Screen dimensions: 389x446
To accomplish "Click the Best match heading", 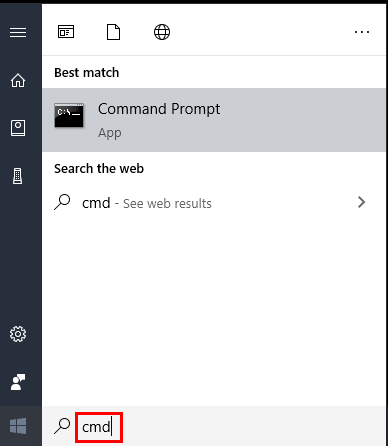I will click(x=87, y=73).
